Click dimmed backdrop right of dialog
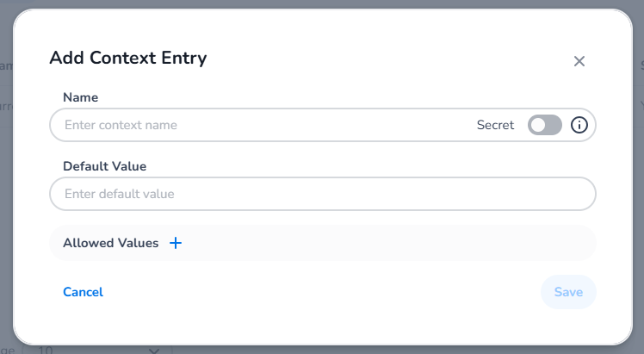The height and width of the screenshot is (354, 644). [x=638, y=205]
